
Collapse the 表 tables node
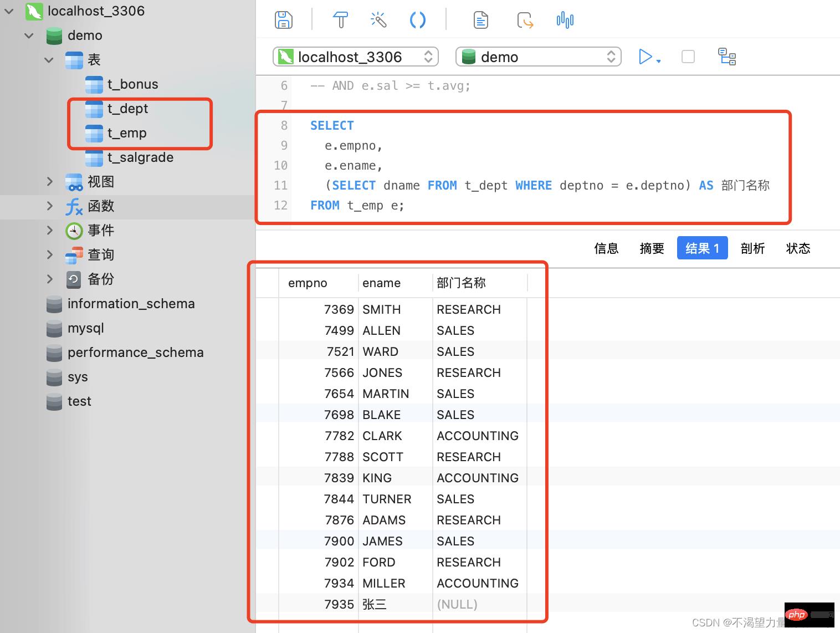(x=49, y=60)
